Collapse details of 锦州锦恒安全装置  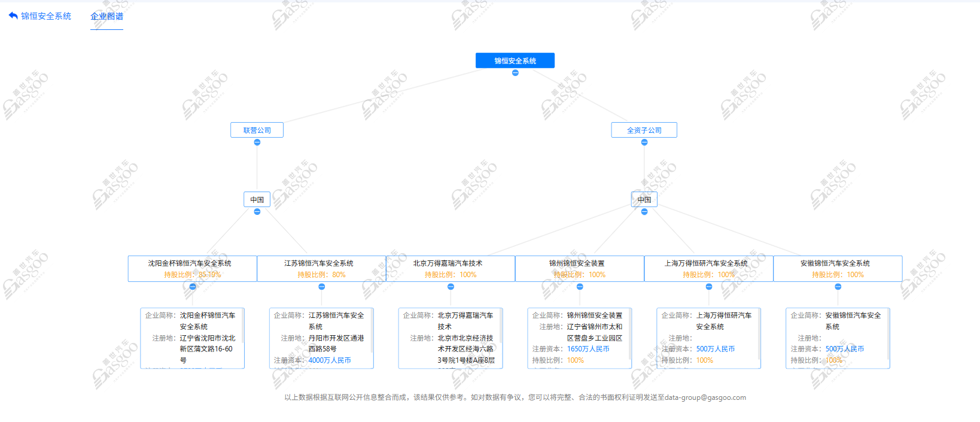pyautogui.click(x=580, y=287)
